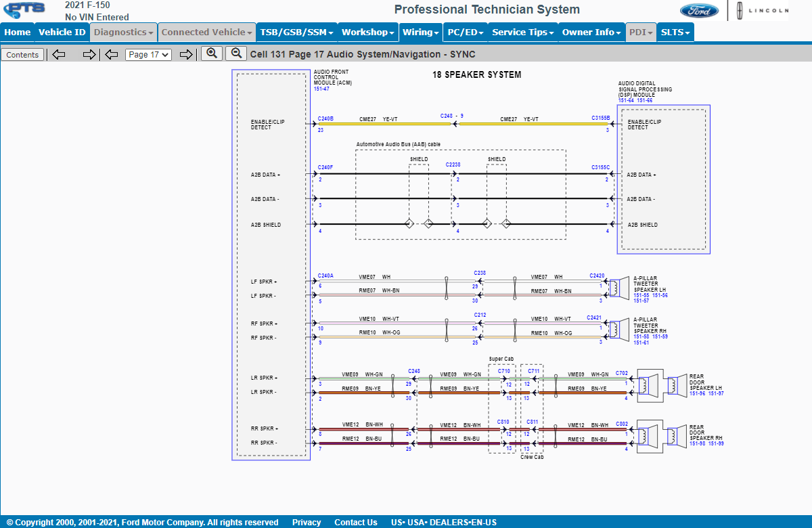The width and height of the screenshot is (812, 528).
Task: Click the Contents button
Action: (22, 54)
